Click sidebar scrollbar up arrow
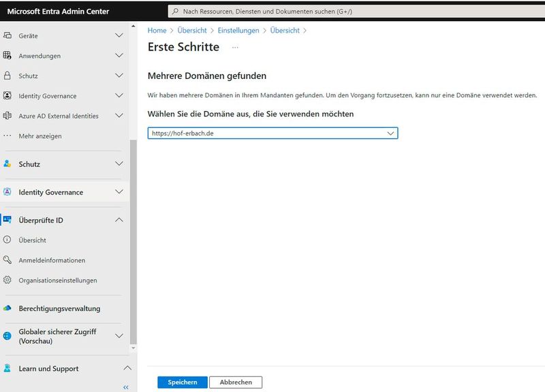 (x=133, y=26)
